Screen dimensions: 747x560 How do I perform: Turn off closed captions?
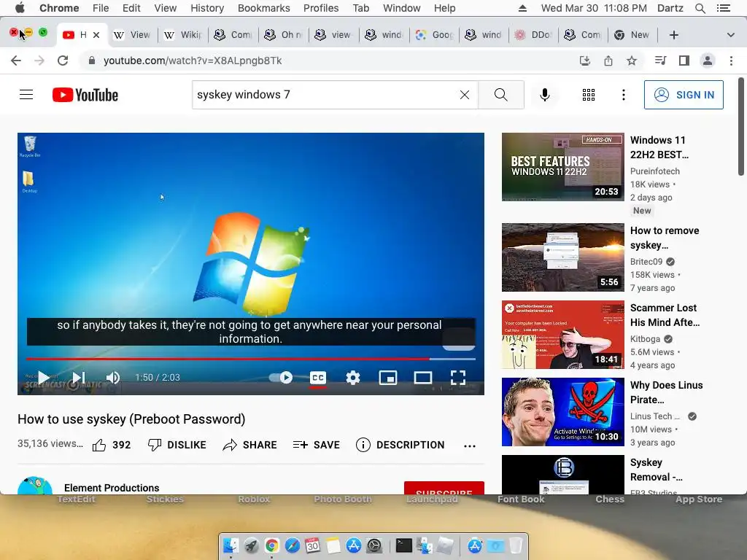318,378
